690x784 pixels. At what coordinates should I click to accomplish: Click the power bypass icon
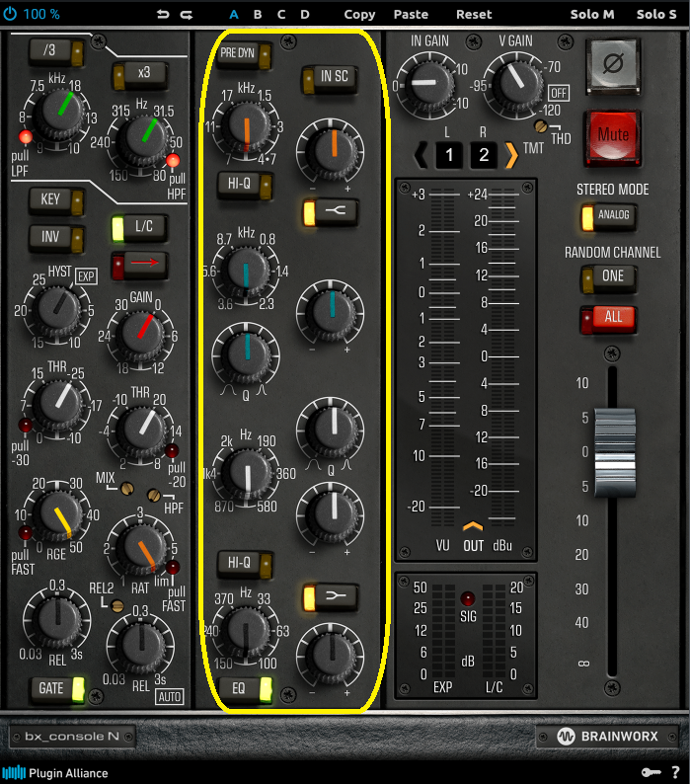[10, 14]
